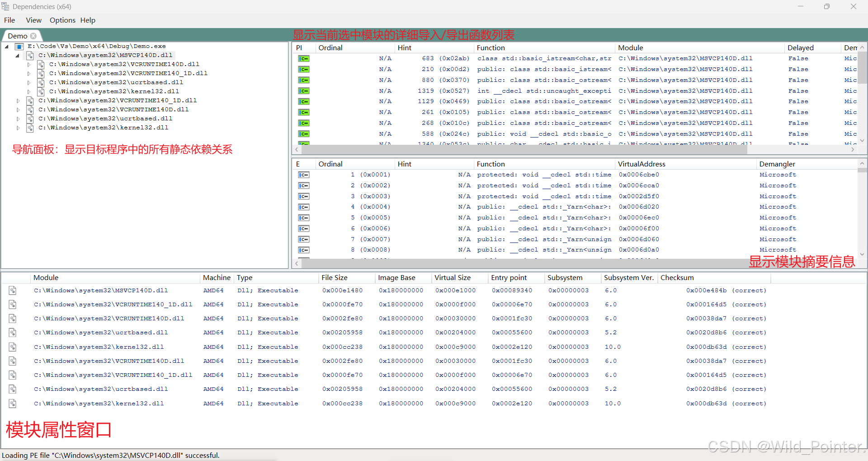Select the E:\Code\Vs\Demo\x64\Debug\Demo.exe tree item

pyautogui.click(x=97, y=46)
